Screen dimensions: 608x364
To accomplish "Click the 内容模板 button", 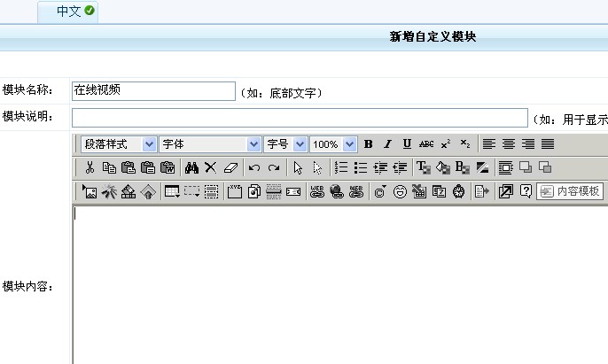I will point(570,191).
